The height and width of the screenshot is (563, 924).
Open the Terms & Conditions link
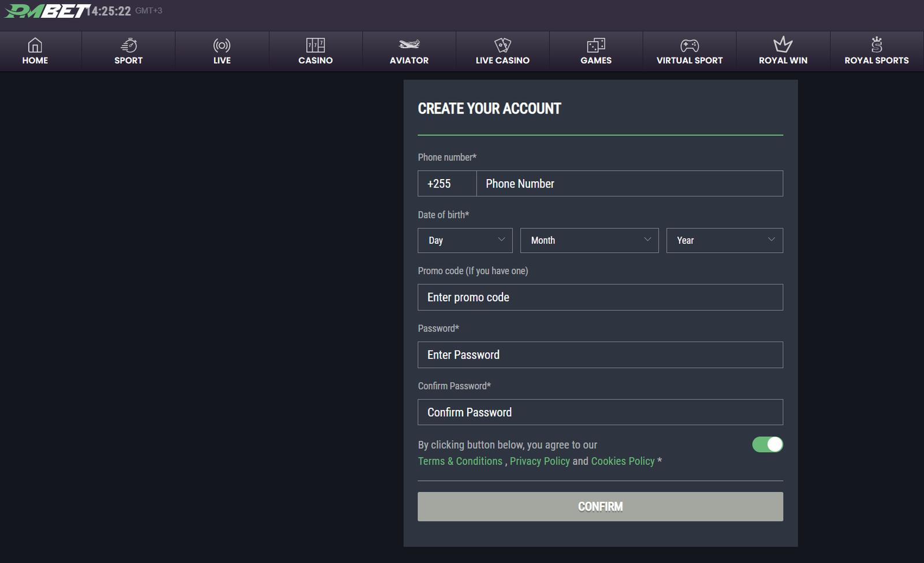460,461
